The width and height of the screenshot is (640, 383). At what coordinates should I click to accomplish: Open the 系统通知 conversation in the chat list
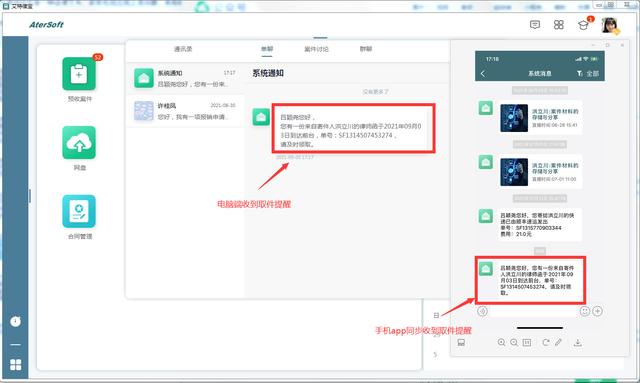click(185, 78)
